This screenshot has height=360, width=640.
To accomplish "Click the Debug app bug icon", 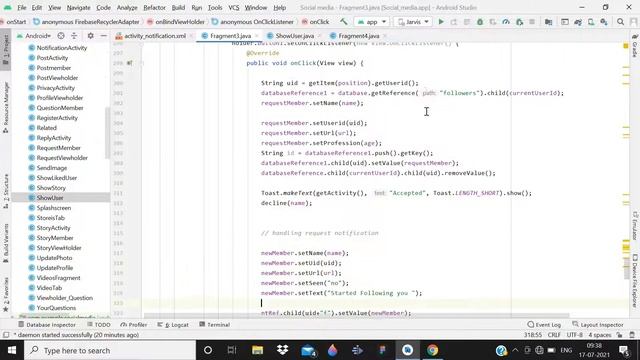I will click(480, 22).
